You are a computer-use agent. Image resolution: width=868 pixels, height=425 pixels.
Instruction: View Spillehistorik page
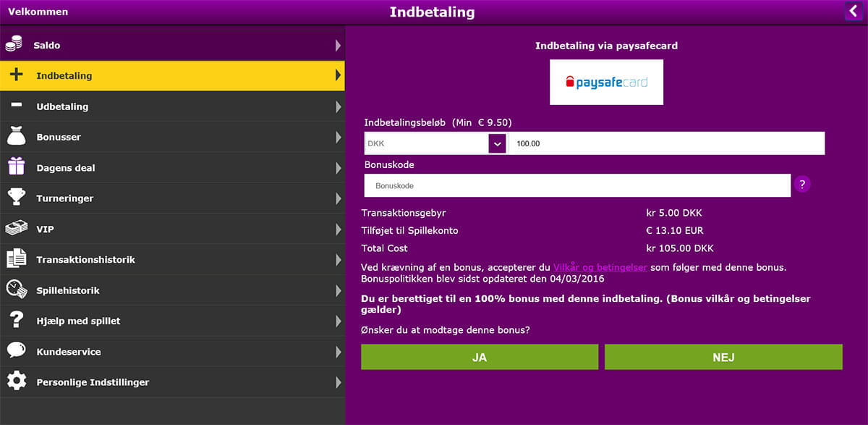coord(172,290)
